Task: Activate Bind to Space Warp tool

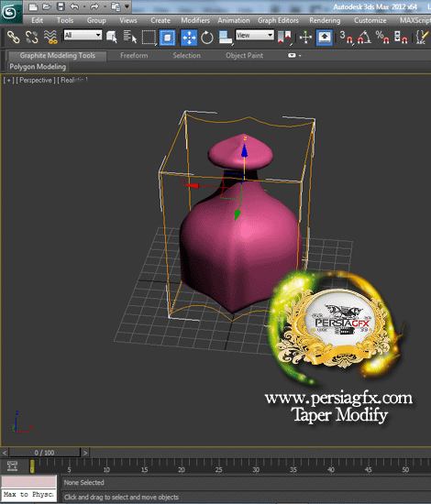Action: [x=50, y=38]
